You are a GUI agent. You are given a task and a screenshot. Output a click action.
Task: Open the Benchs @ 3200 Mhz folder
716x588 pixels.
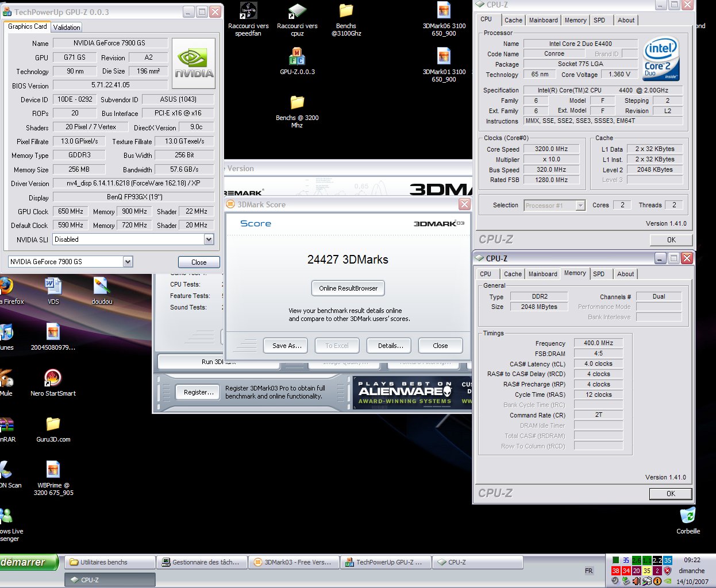pyautogui.click(x=297, y=103)
